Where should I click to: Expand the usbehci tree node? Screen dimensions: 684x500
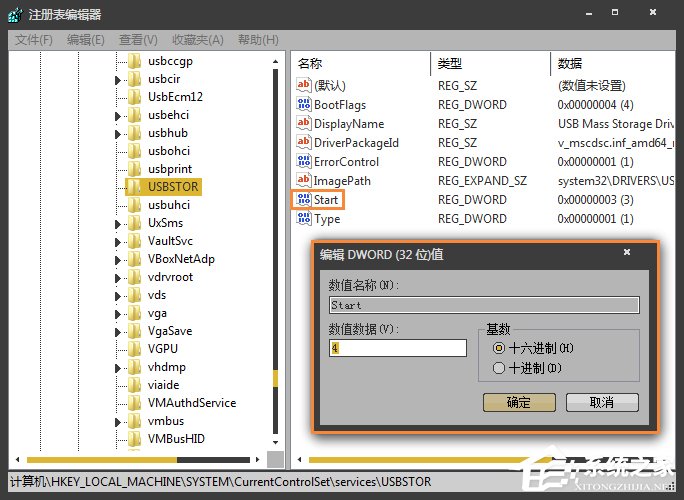click(117, 116)
